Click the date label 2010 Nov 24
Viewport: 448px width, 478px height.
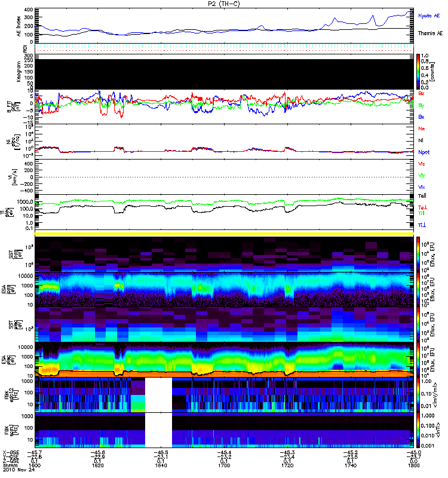pos(19,470)
